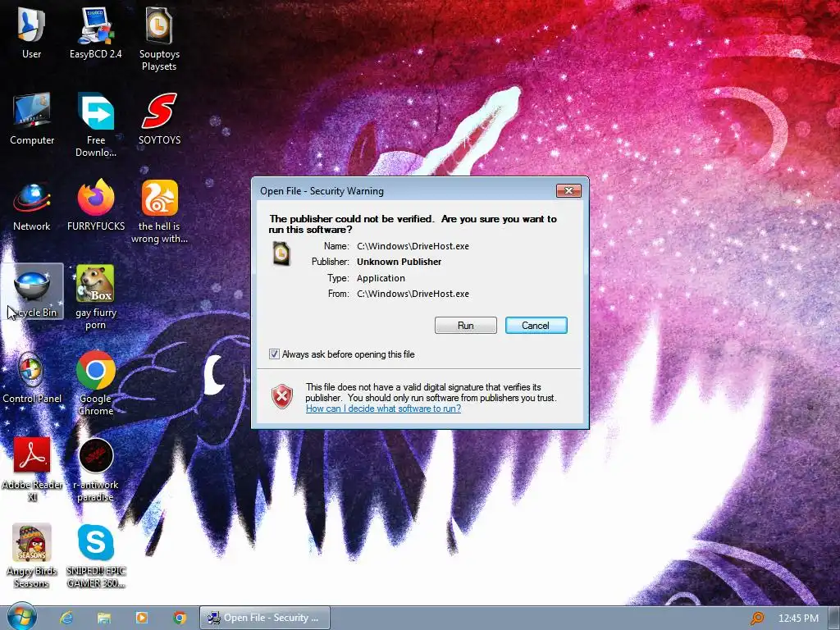Click the Name value C:\Windows\DriveHost.exe
Screen dimensions: 840x630
[413, 246]
